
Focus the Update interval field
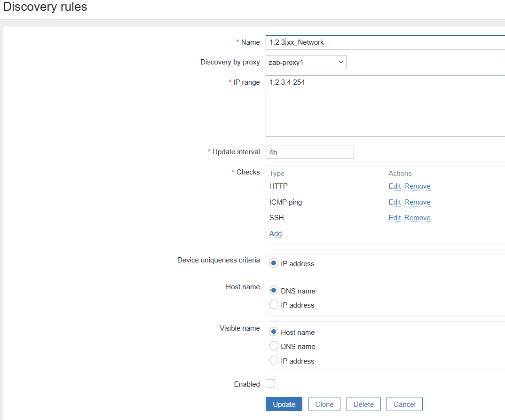[x=309, y=152]
